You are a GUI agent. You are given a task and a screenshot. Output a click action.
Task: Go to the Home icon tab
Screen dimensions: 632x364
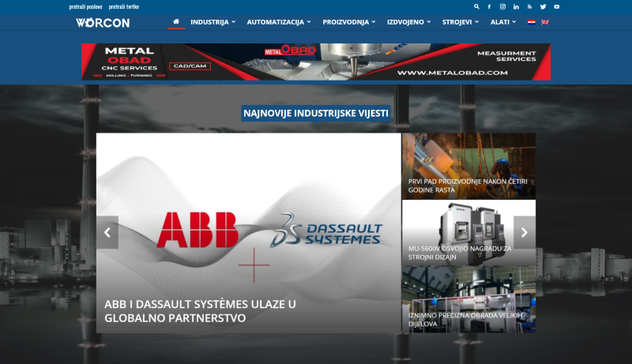tap(176, 22)
